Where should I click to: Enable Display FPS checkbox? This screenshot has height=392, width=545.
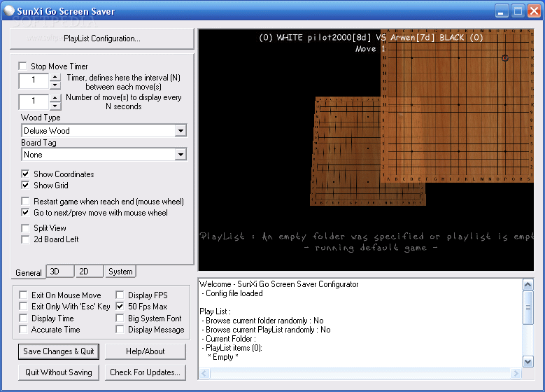pos(120,295)
